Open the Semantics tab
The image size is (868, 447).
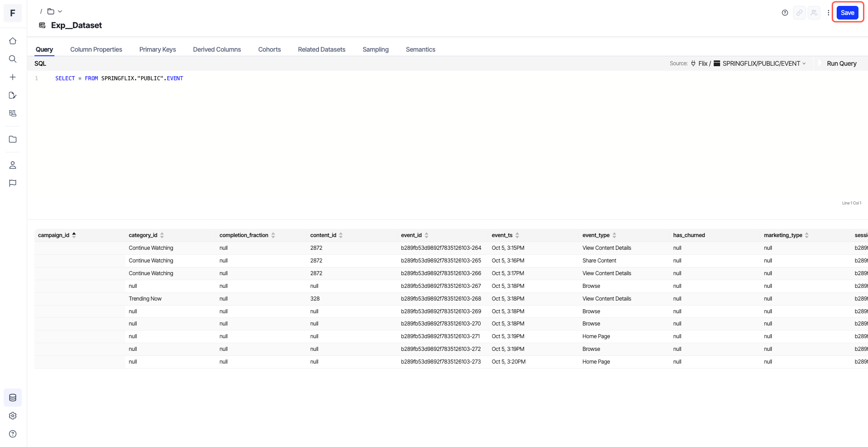(x=420, y=49)
